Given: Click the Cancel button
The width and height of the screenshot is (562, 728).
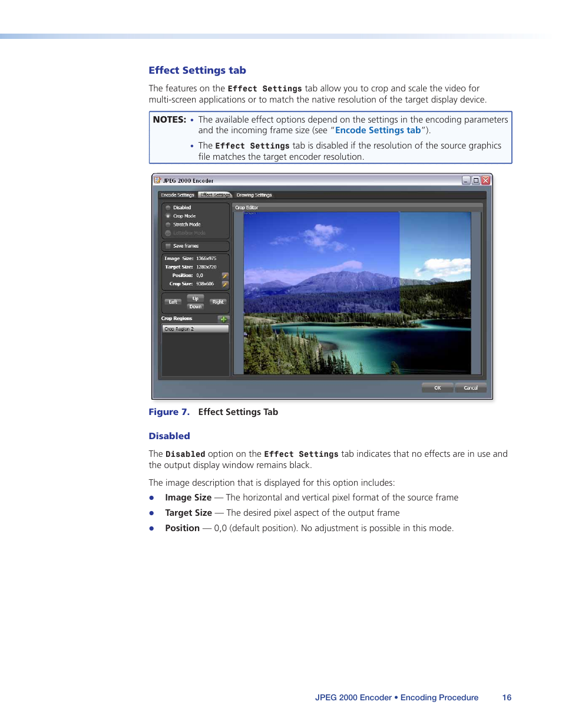Looking at the screenshot, I should (471, 388).
